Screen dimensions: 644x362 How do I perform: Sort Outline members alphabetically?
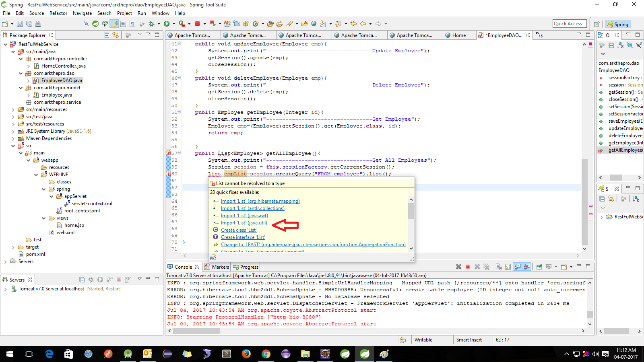pos(620,45)
